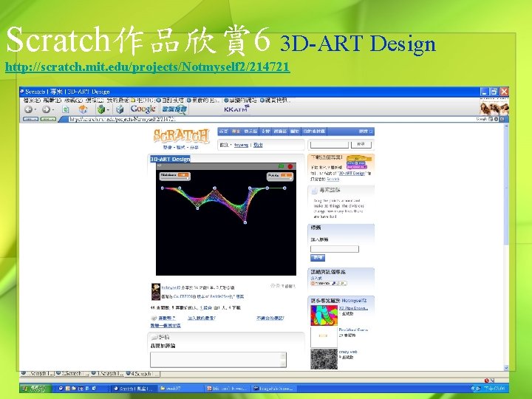Open the Forward button history dropdown arrow
532x399 pixels.
[x=53, y=109]
